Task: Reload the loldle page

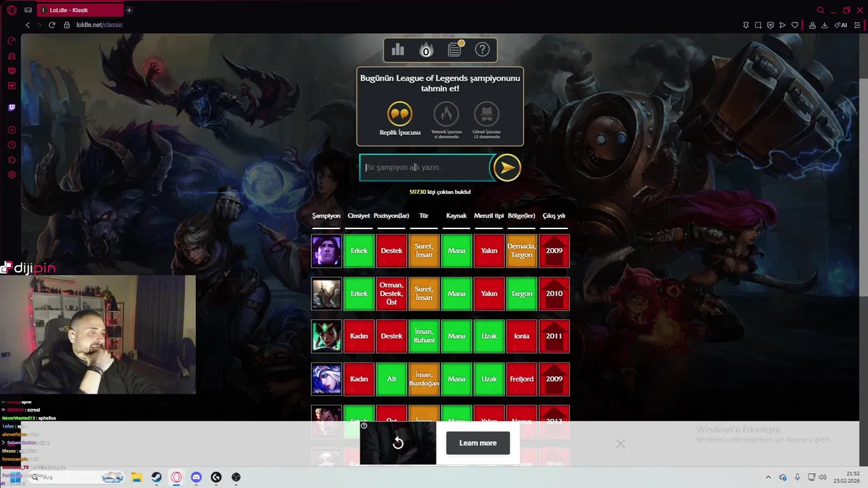Action: 52,25
